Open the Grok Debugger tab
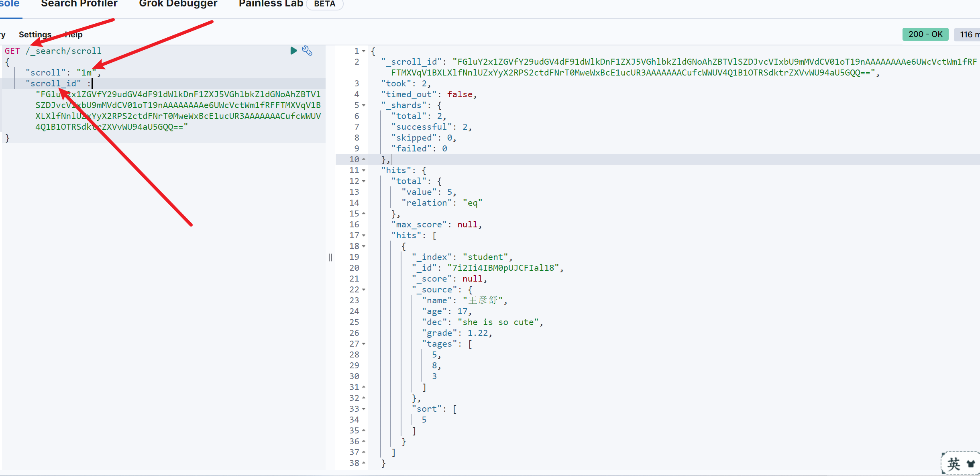The width and height of the screenshot is (980, 476). point(178,4)
